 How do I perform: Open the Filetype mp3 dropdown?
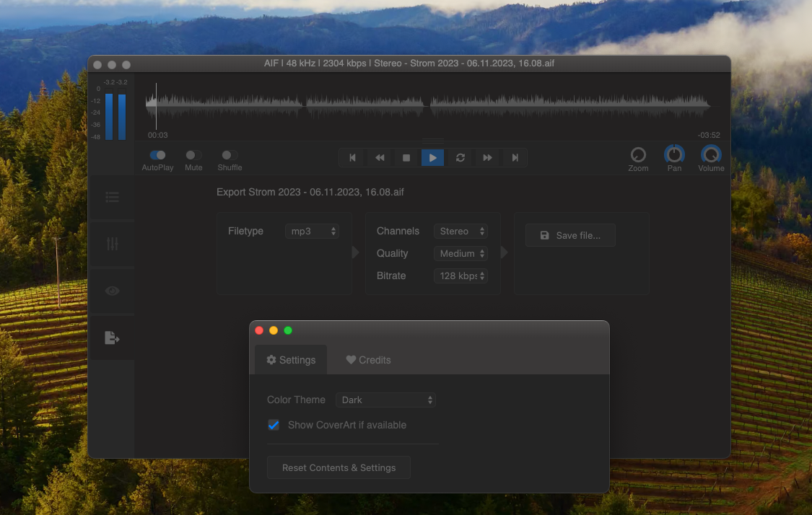[312, 232]
